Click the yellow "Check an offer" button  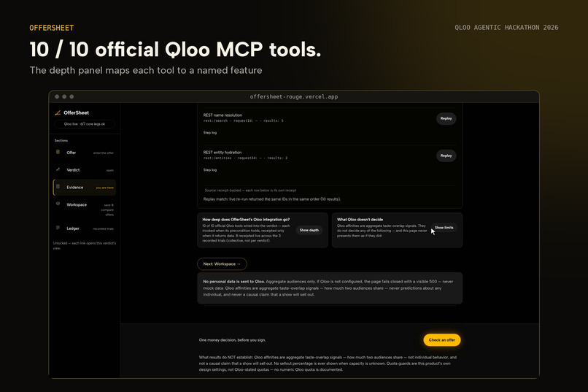click(x=442, y=340)
